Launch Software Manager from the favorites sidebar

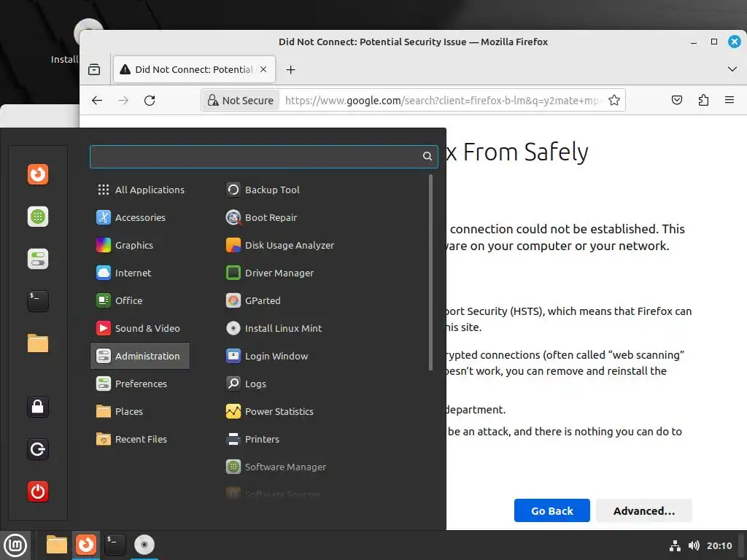pos(38,217)
